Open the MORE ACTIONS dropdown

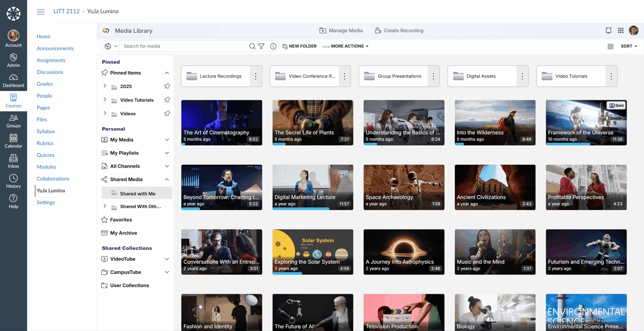pos(346,46)
